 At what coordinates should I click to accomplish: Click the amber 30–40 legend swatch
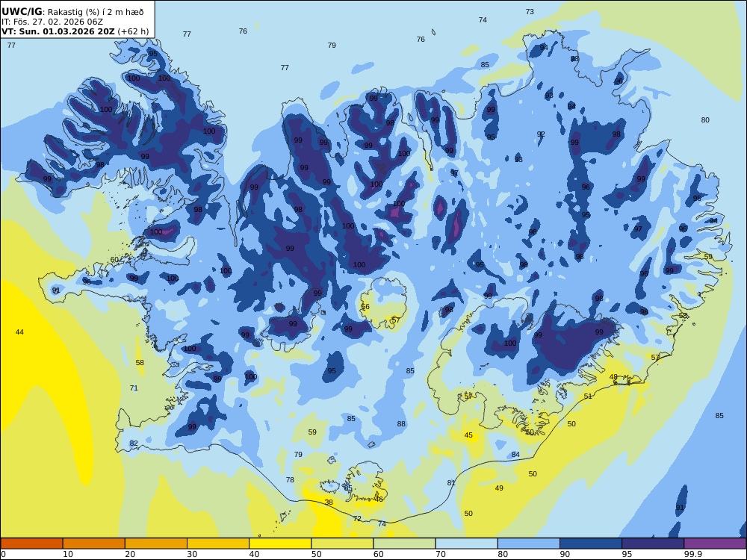(x=218, y=544)
